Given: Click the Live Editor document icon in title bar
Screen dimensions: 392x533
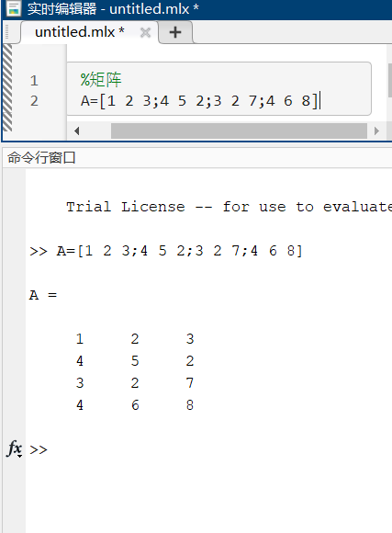Looking at the screenshot, I should (13, 8).
